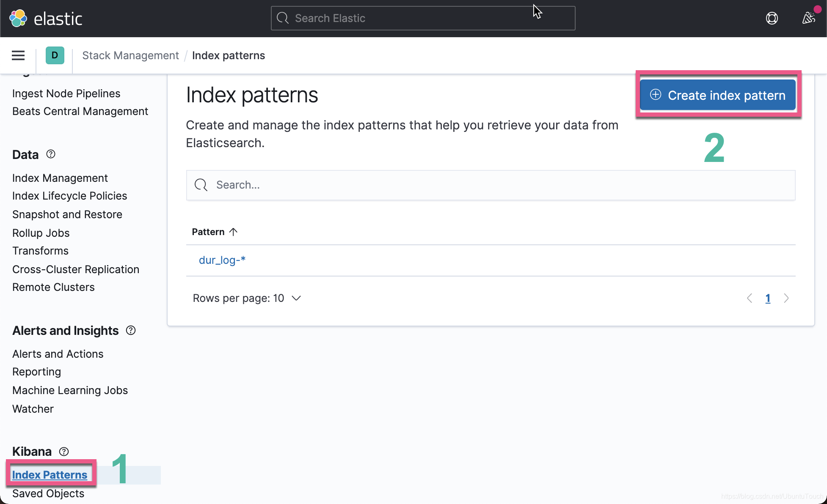Open the hamburger navigation menu
The width and height of the screenshot is (827, 504).
pos(18,55)
